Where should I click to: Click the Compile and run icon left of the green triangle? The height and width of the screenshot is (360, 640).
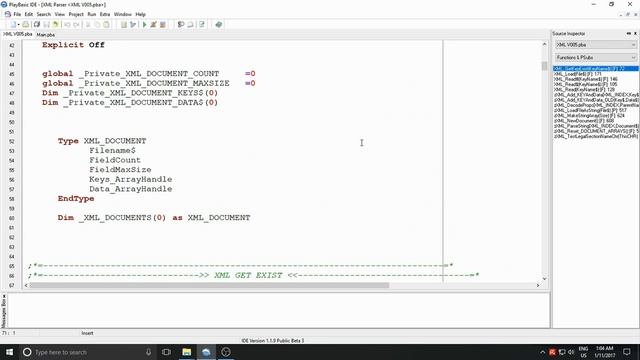pos(133,25)
